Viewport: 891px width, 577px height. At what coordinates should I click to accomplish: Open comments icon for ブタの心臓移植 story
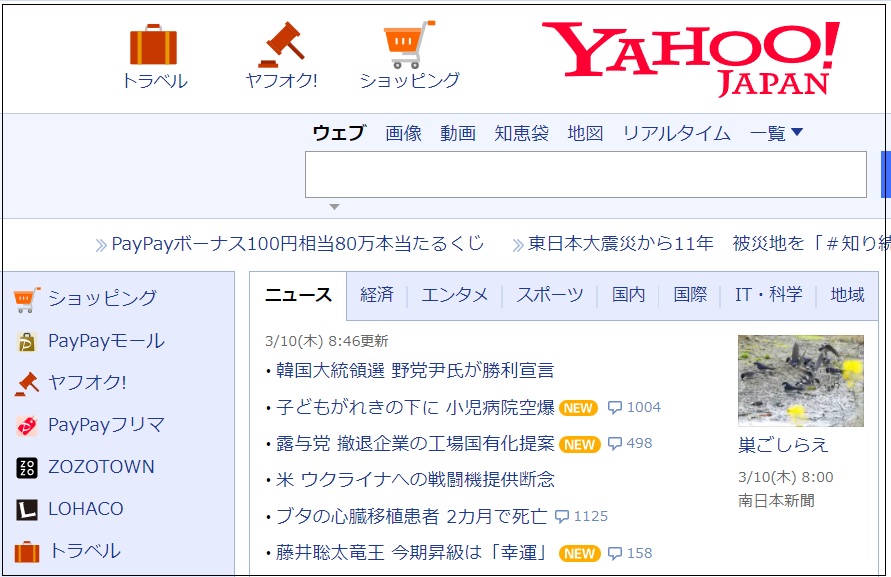click(x=561, y=516)
